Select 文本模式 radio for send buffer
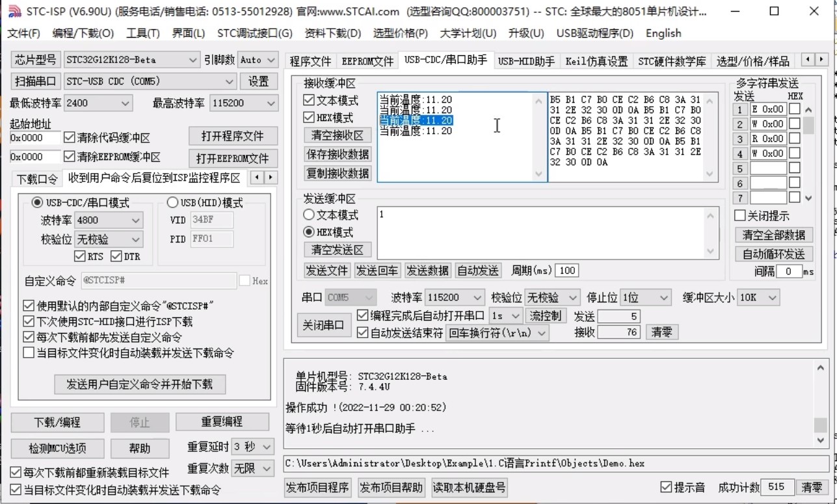 click(x=309, y=215)
